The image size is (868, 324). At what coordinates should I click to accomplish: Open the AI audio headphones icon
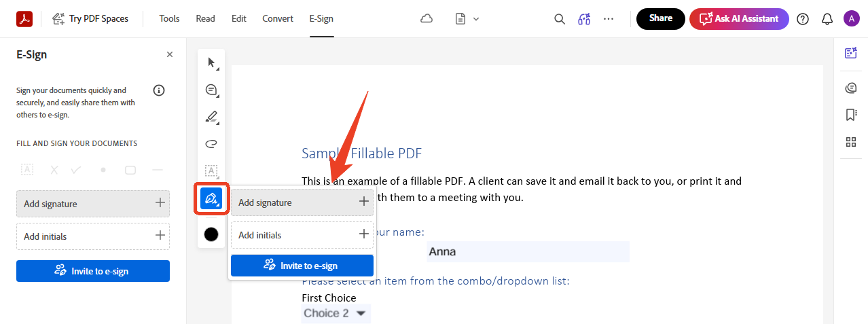click(x=584, y=18)
